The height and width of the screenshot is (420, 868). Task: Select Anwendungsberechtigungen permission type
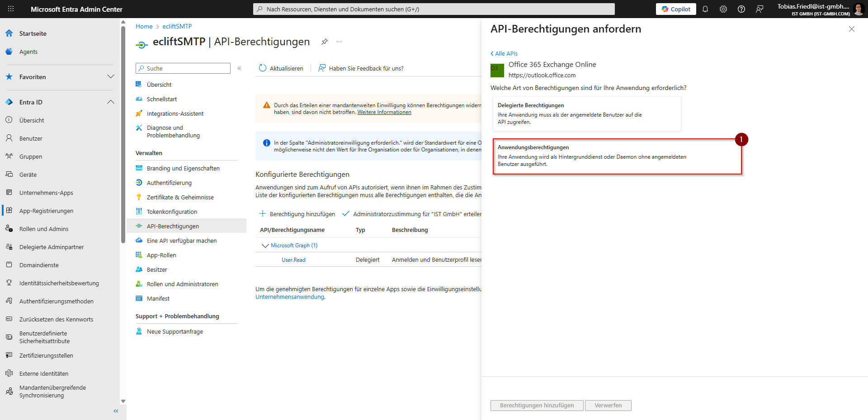(617, 156)
